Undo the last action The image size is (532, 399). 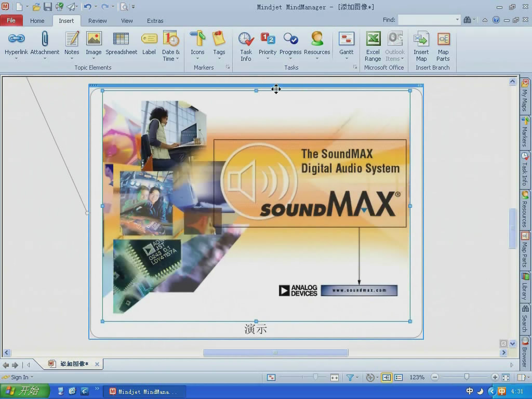click(x=87, y=6)
